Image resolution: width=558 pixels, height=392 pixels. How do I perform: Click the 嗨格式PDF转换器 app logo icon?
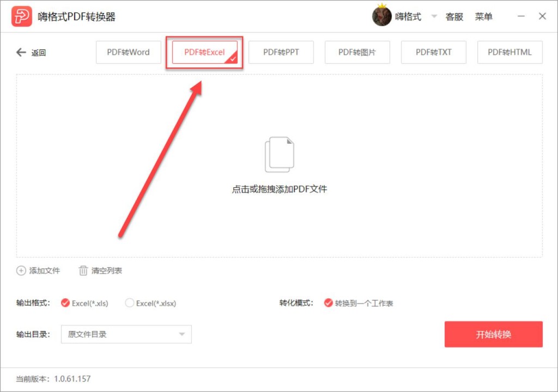pos(21,16)
